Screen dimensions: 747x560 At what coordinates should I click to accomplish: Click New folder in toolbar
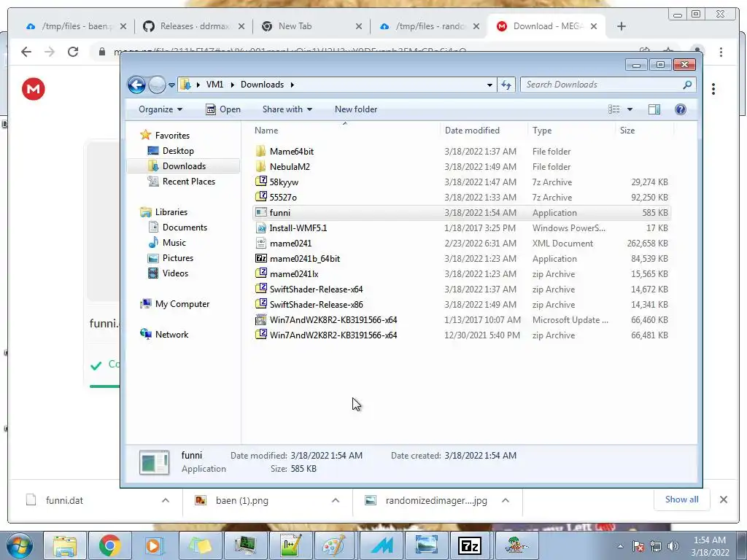tap(356, 109)
